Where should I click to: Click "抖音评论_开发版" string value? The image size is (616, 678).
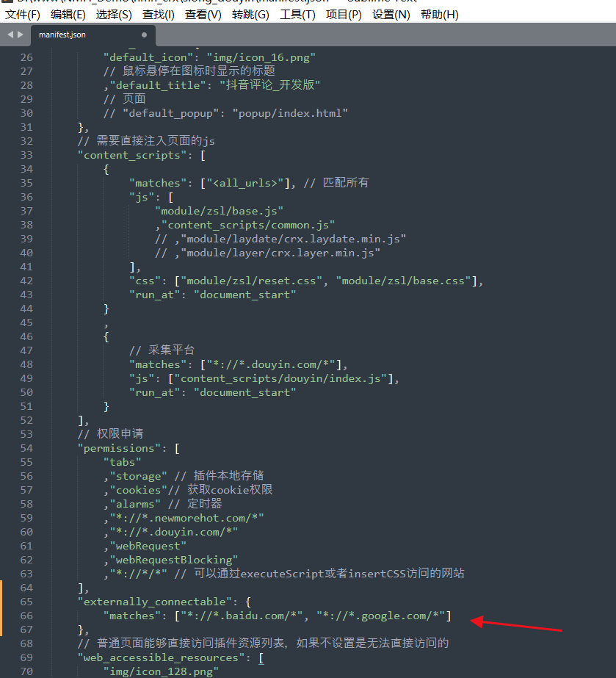click(269, 85)
